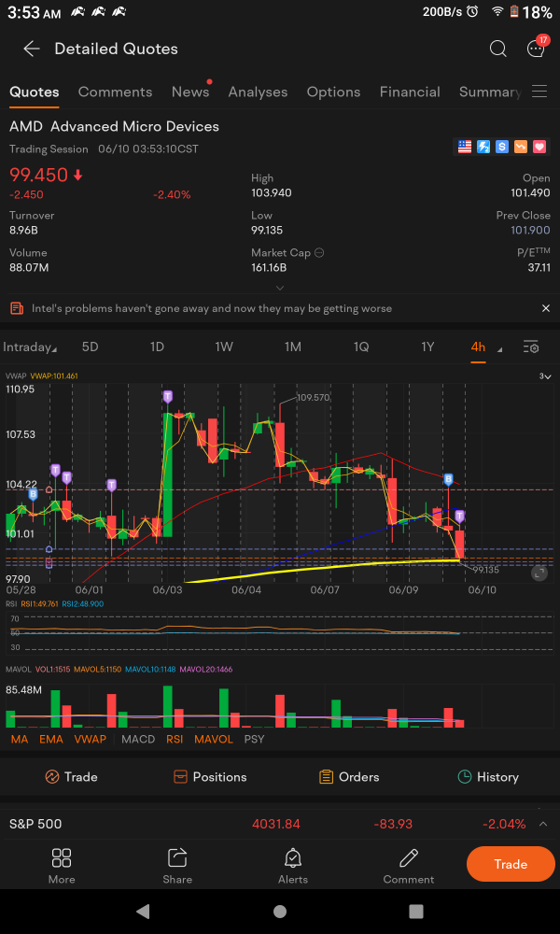Toggle the PSY indicator
Image resolution: width=560 pixels, height=934 pixels.
tap(254, 739)
